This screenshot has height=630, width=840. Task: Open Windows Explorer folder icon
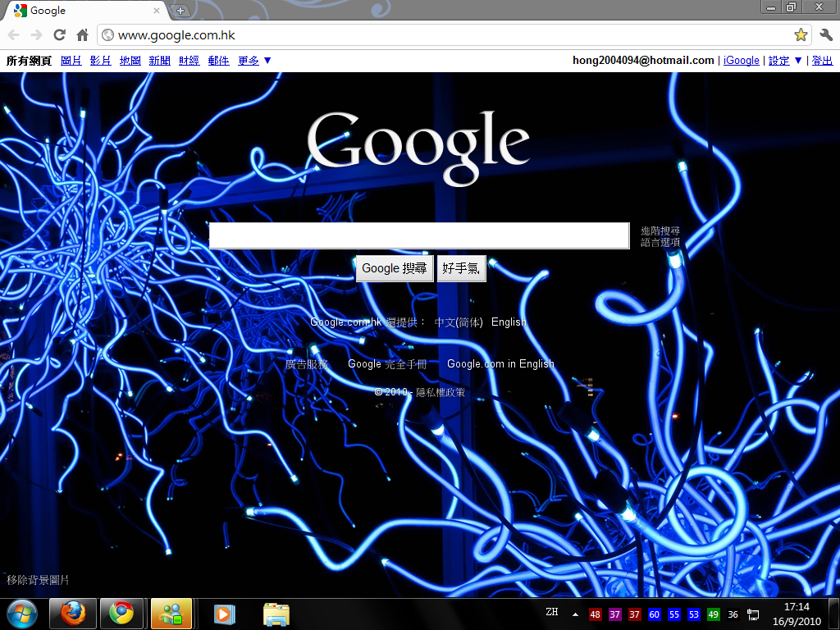point(276,614)
